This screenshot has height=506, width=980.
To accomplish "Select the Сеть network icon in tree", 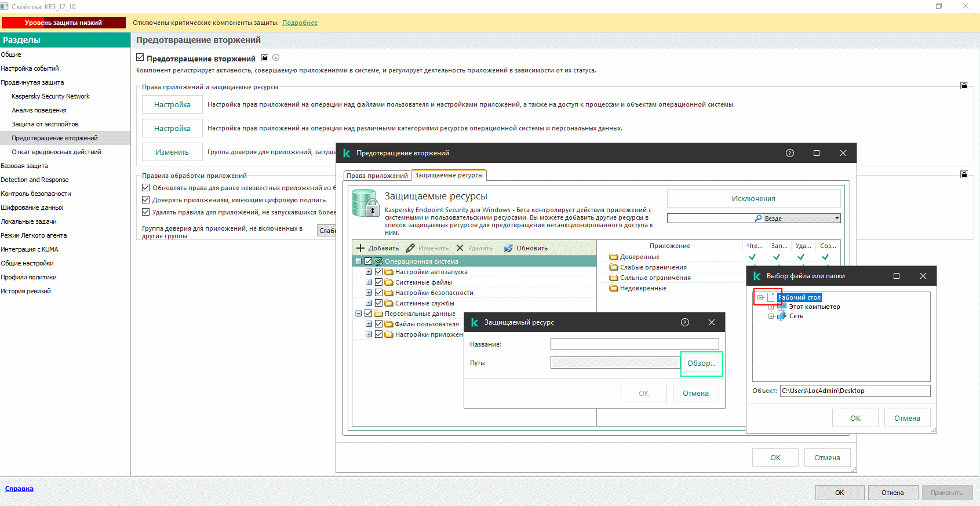I will point(782,316).
